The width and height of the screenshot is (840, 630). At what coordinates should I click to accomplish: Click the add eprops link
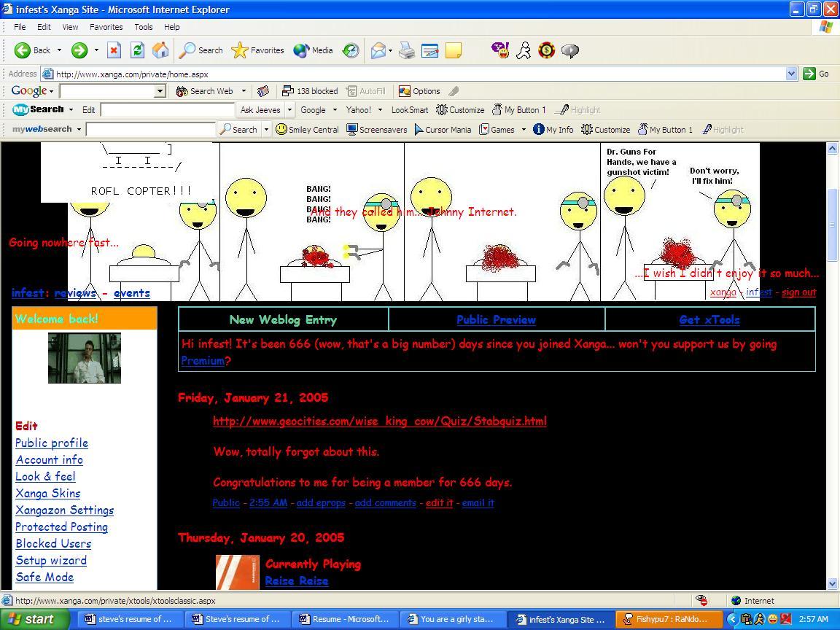coord(321,503)
